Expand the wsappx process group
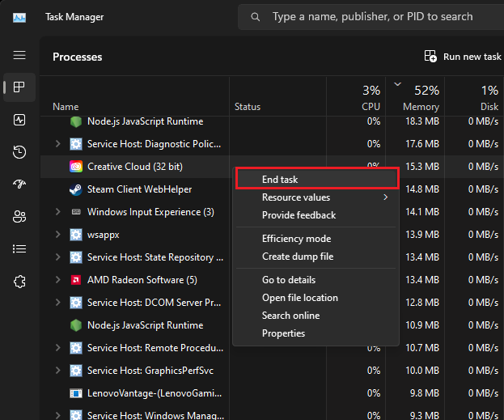Viewport: 504px width, 420px height. pyautogui.click(x=57, y=235)
